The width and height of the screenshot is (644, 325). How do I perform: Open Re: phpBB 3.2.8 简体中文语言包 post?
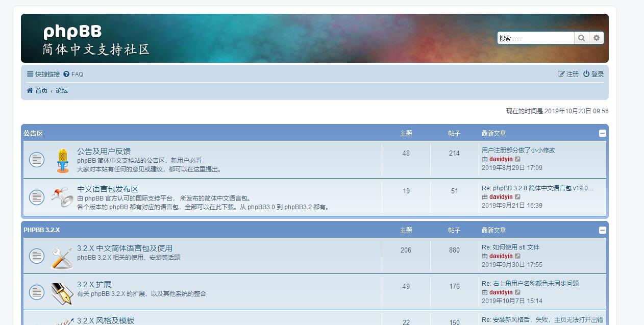tap(537, 188)
